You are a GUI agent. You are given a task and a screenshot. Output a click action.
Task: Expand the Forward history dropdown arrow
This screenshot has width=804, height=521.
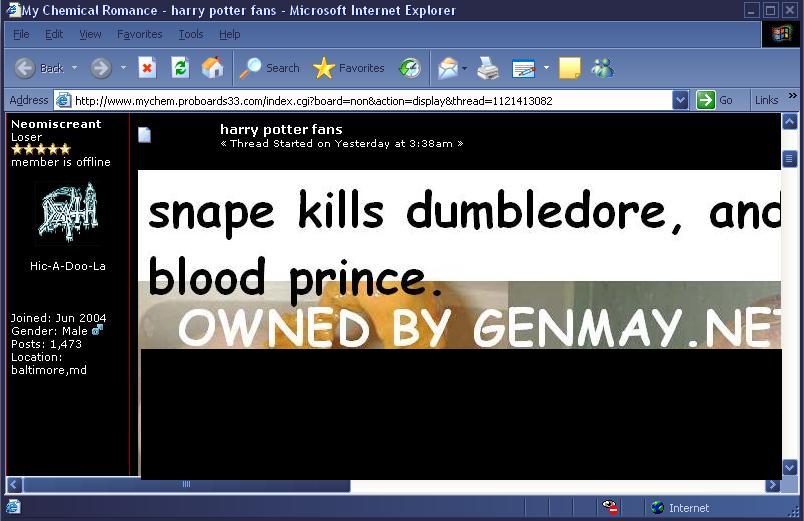(x=123, y=67)
